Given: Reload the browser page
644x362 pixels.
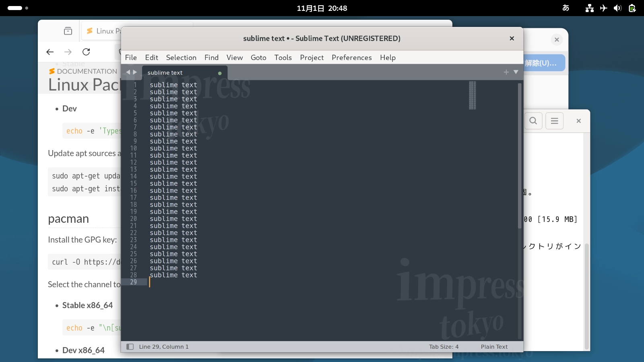Looking at the screenshot, I should pyautogui.click(x=86, y=52).
